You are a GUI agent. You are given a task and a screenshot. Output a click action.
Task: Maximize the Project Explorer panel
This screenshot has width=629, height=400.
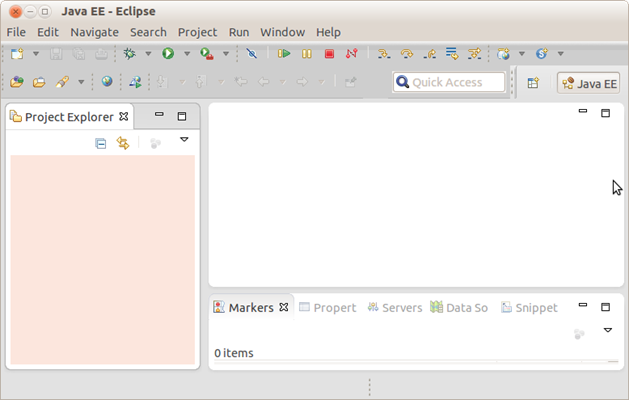182,116
